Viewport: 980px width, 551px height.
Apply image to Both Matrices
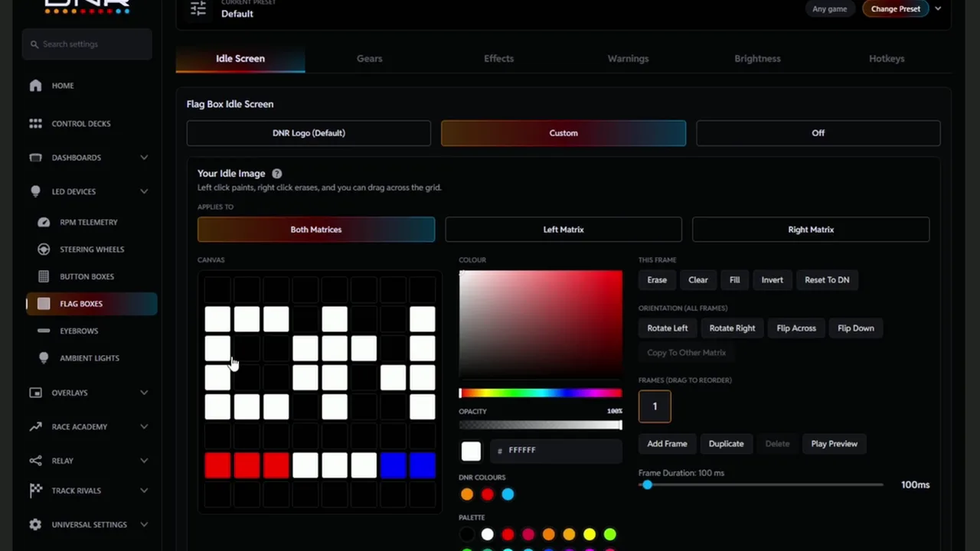(316, 230)
